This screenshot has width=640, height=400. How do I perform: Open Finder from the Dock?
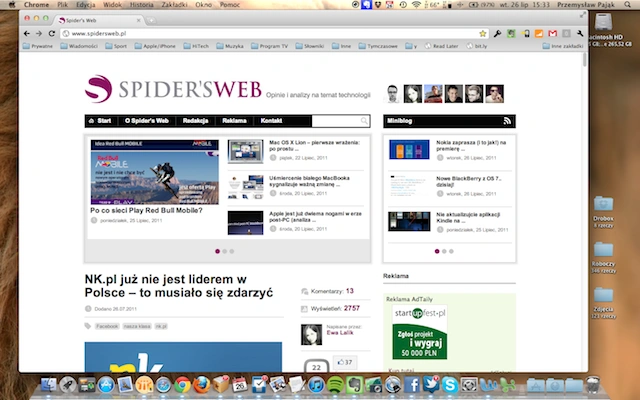coord(49,384)
